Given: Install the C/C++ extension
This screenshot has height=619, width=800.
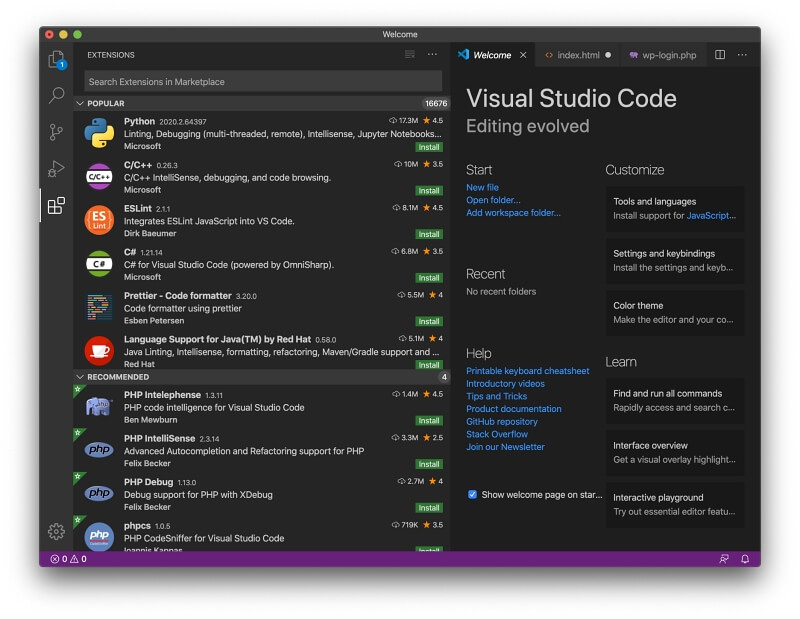Looking at the screenshot, I should click(429, 190).
